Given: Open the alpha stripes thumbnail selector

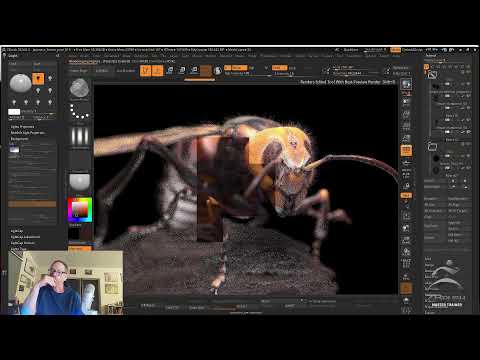Looking at the screenshot, I should click(79, 136).
